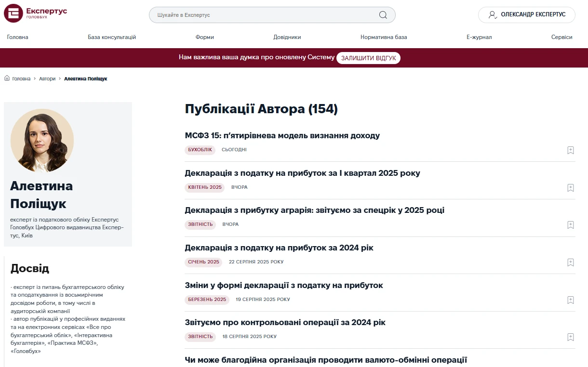Switch to the Е-журнал section
The height and width of the screenshot is (367, 588).
(479, 37)
